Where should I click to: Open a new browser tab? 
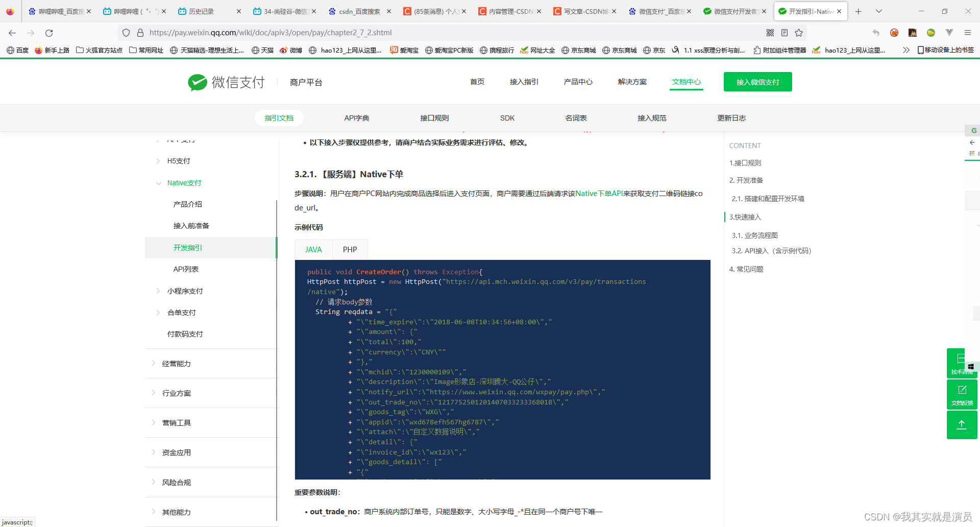(859, 11)
